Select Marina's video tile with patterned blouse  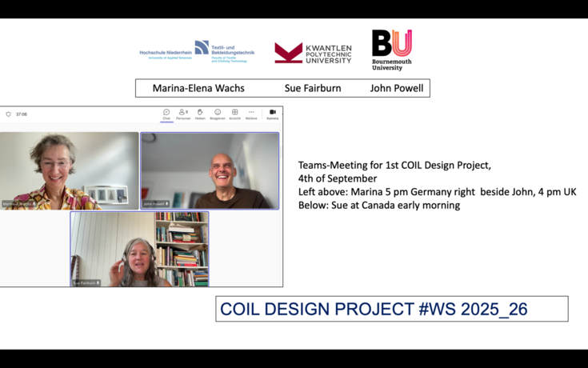click(x=69, y=170)
